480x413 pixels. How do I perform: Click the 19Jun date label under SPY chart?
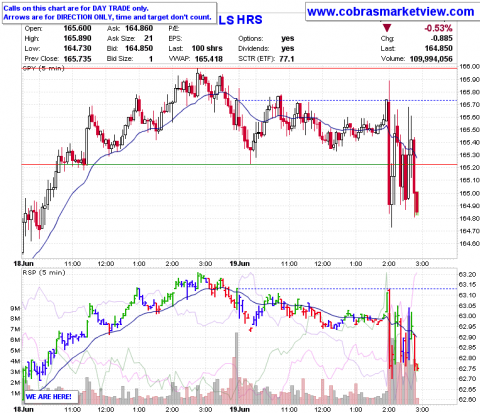click(x=239, y=264)
